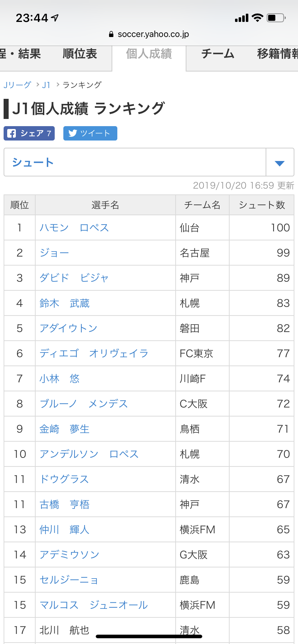This screenshot has width=298, height=644.
Task: Switch to the 順位表 tab
Action: (x=80, y=54)
